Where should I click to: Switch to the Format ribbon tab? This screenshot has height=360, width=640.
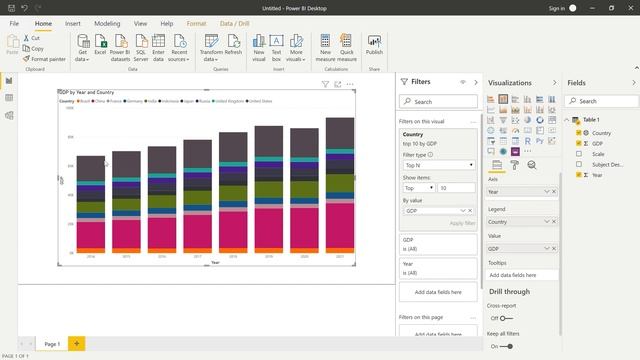pos(196,24)
